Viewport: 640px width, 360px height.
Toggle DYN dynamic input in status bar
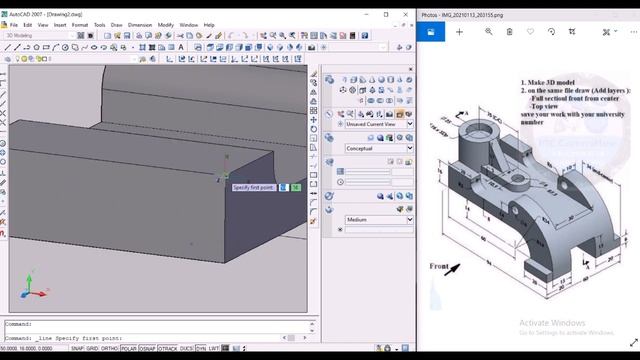pyautogui.click(x=201, y=349)
